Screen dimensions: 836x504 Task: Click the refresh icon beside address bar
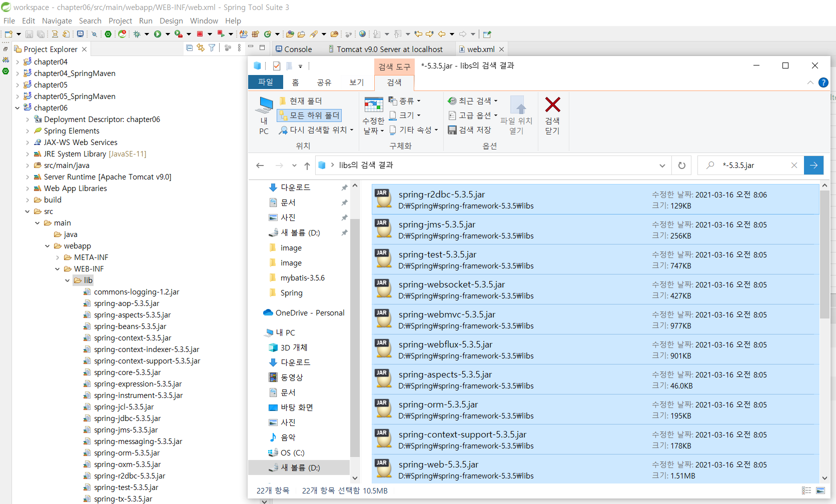click(x=681, y=165)
